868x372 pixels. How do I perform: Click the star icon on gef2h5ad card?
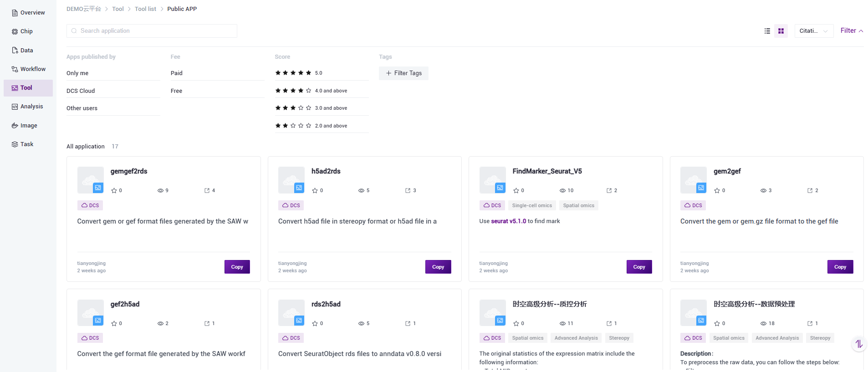pos(114,324)
